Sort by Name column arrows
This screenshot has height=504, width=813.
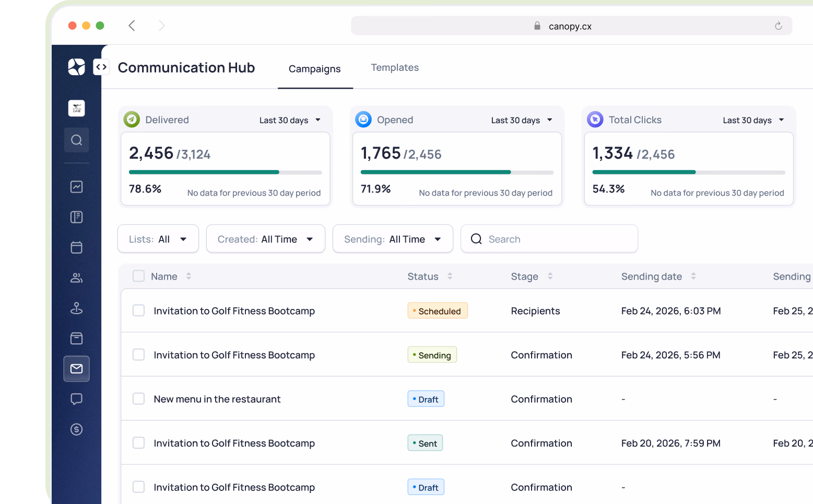(188, 276)
